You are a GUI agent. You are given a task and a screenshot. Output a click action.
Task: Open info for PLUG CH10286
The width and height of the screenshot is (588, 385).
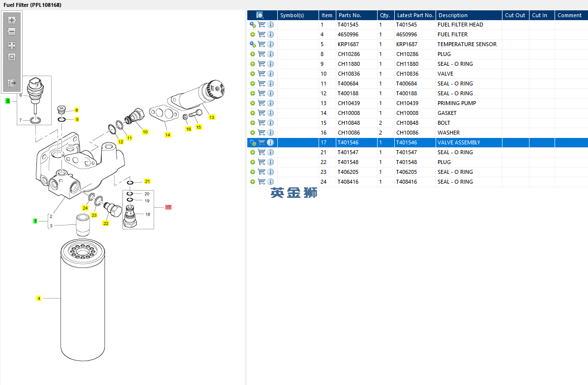(x=270, y=54)
